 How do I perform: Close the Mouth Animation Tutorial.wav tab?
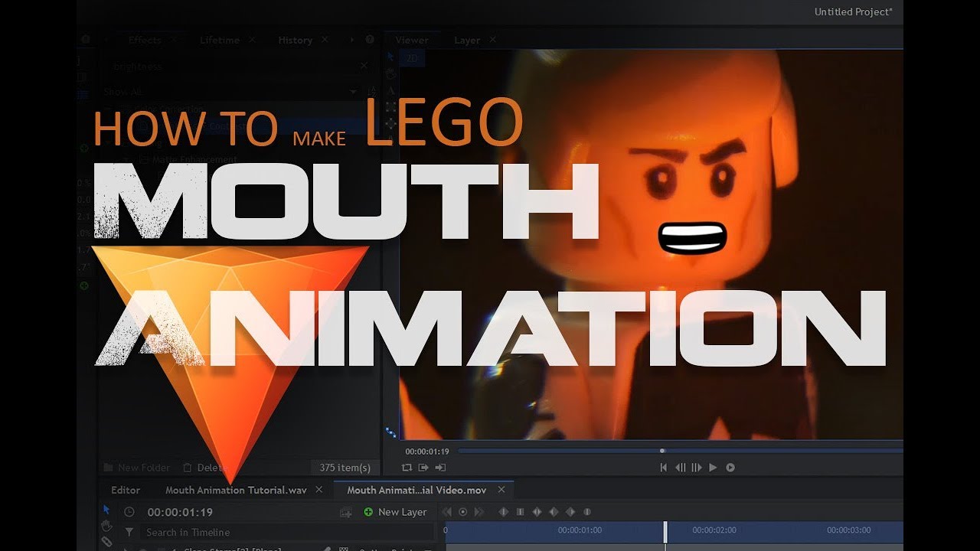coord(319,490)
